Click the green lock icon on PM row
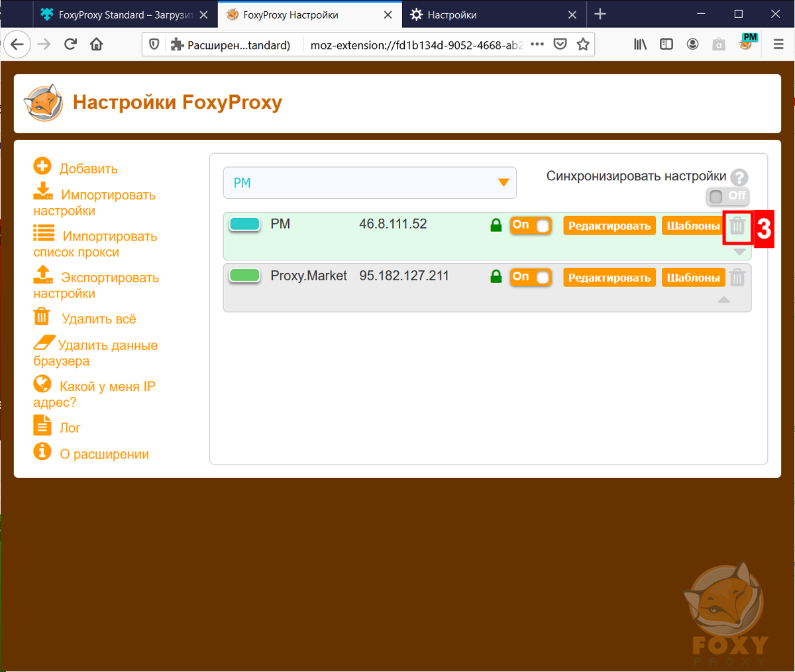795x672 pixels. pos(496,226)
